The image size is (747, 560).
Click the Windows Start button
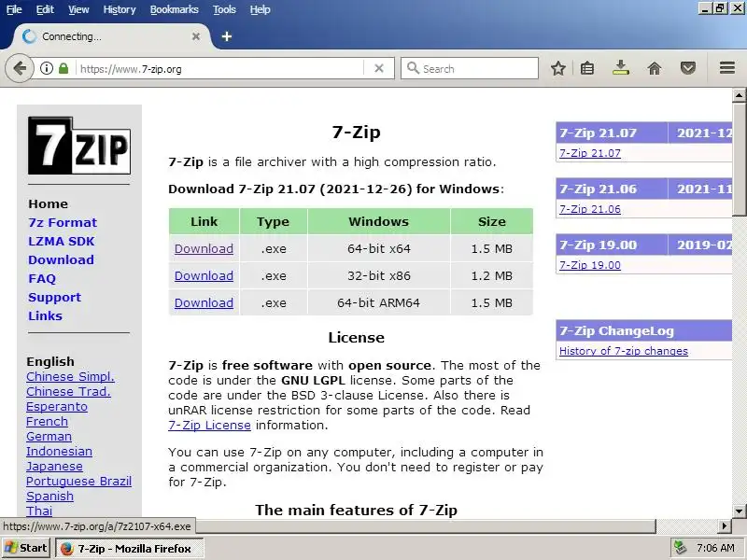click(x=26, y=548)
